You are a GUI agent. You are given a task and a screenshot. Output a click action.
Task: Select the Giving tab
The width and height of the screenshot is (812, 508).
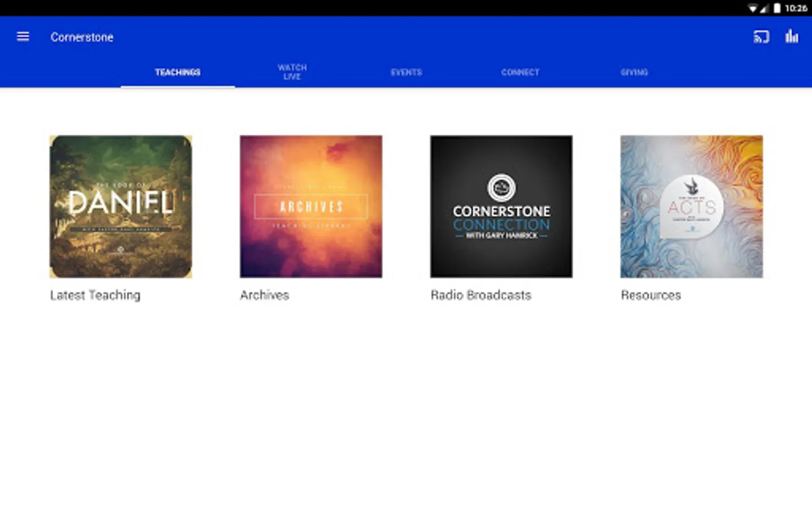[634, 72]
